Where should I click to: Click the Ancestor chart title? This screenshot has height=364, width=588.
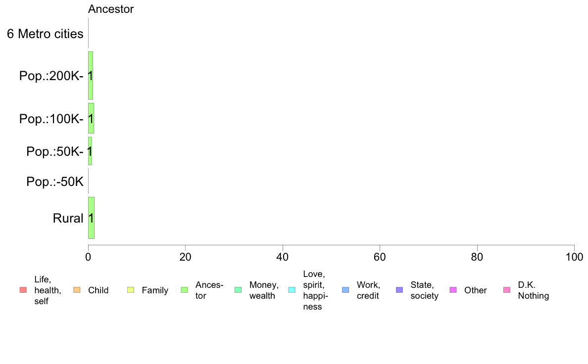coord(111,9)
